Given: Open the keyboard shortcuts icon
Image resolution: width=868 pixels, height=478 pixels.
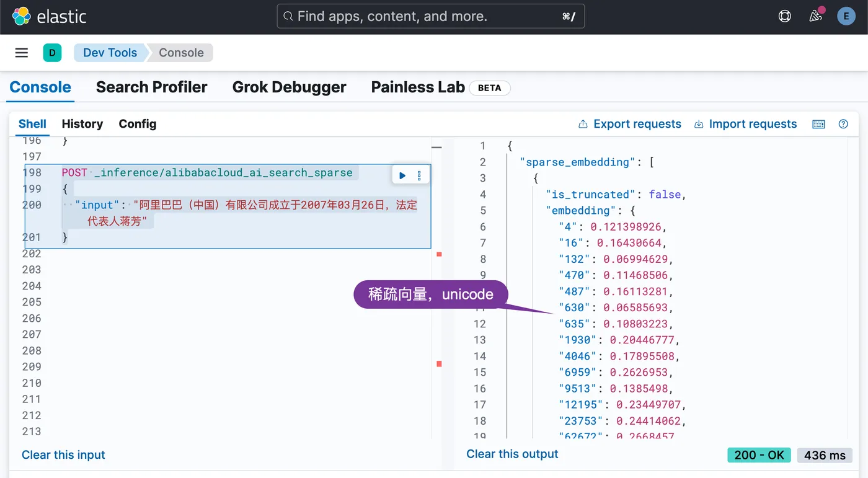Looking at the screenshot, I should coord(818,124).
